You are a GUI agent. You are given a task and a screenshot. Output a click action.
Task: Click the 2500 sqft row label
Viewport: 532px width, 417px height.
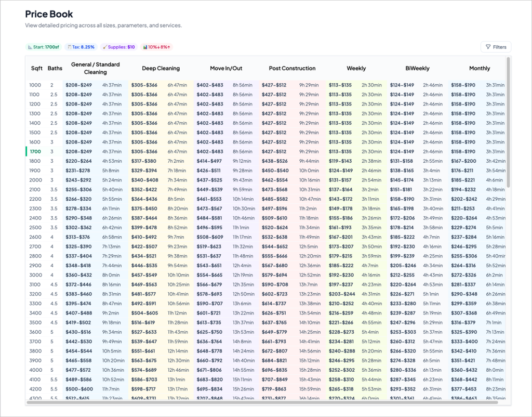click(x=36, y=228)
